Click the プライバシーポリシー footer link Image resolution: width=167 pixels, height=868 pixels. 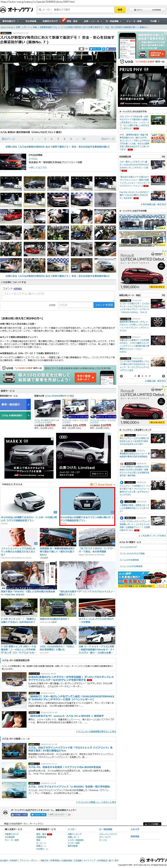pos(29,861)
